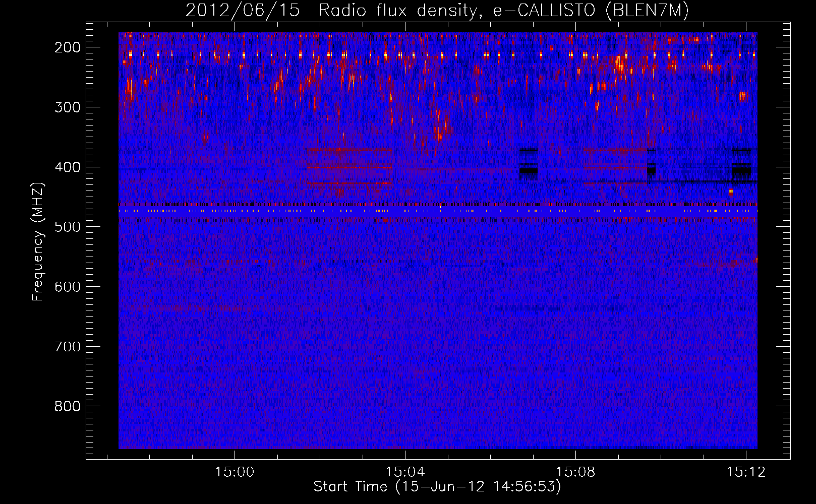Select the '500' frequency axis label
The image size is (816, 504).
coord(68,227)
